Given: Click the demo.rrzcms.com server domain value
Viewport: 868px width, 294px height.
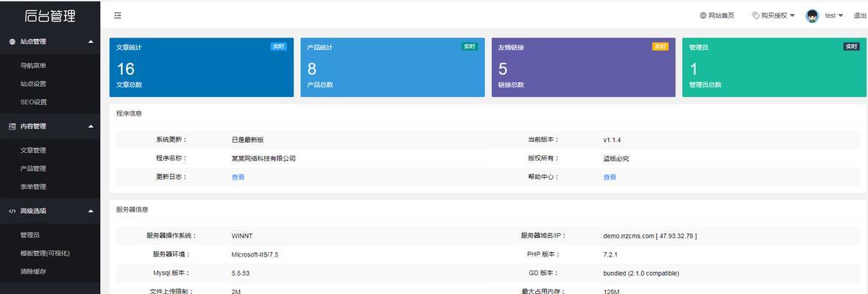Looking at the screenshot, I should pos(650,236).
